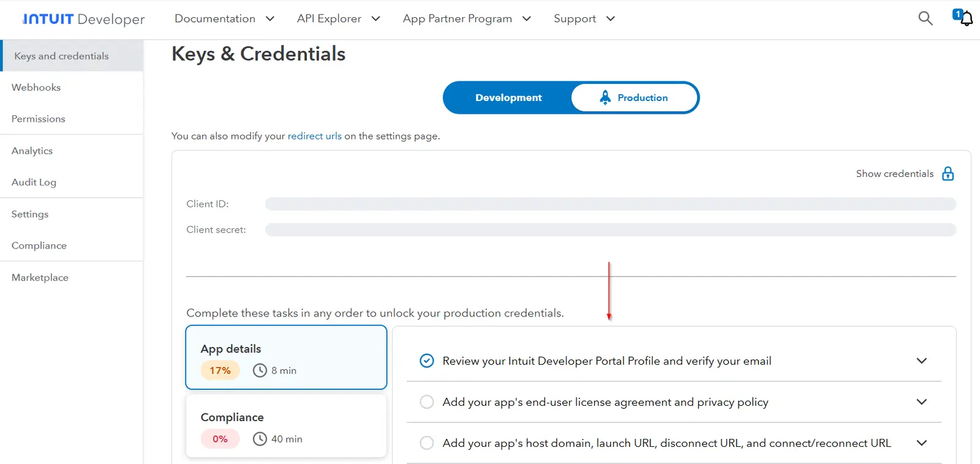This screenshot has width=980, height=464.
Task: Click Show credentials
Action: click(x=895, y=174)
